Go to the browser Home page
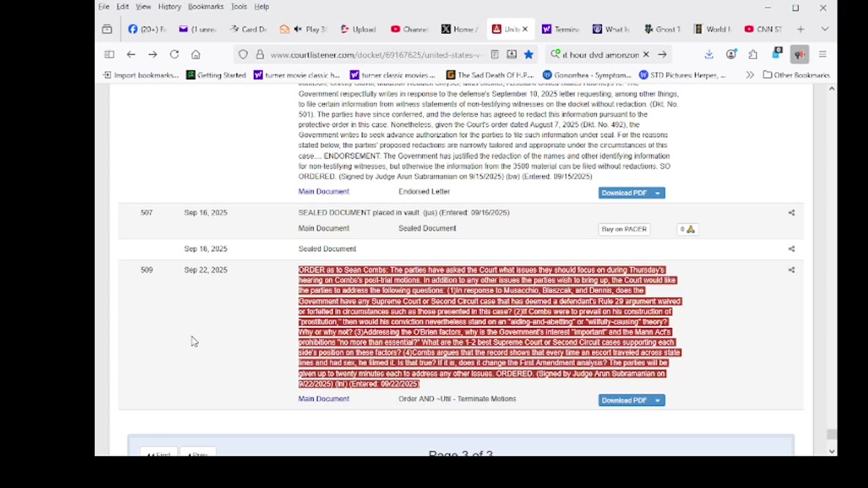The image size is (868, 488). click(x=196, y=54)
